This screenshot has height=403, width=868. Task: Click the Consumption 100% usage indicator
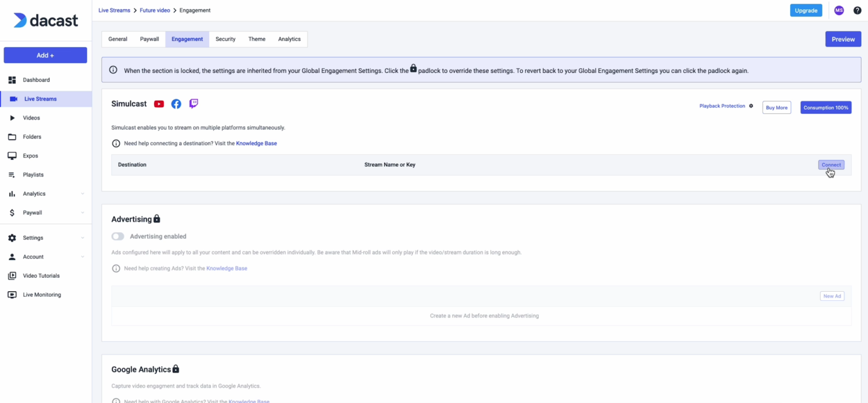click(826, 107)
